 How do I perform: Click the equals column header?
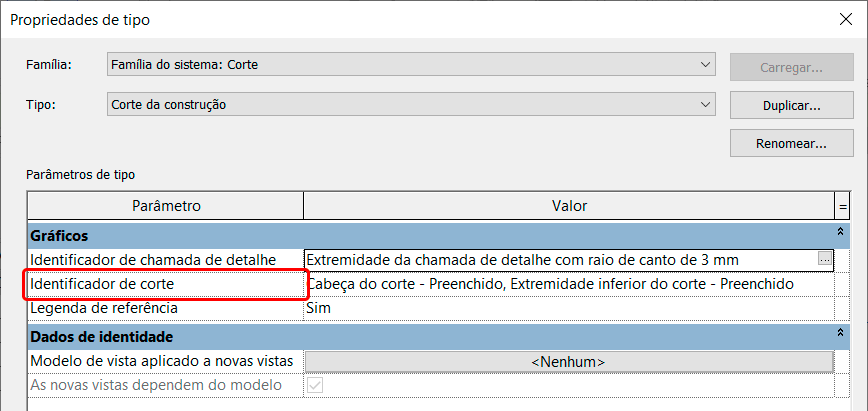pos(843,207)
